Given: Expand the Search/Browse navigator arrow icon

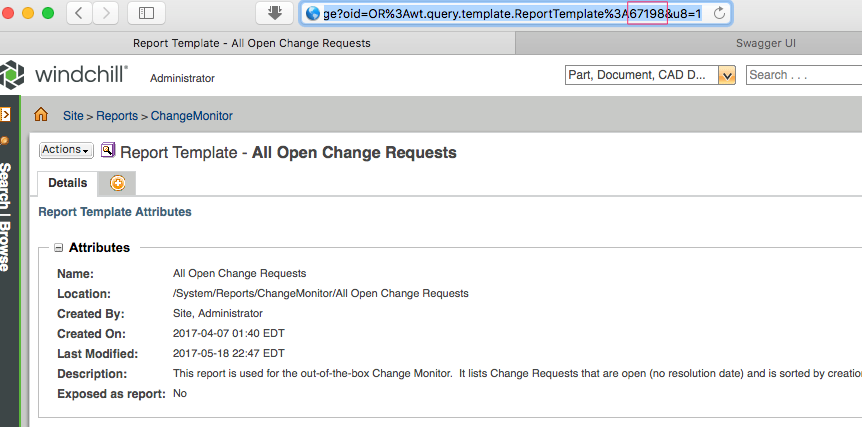Looking at the screenshot, I should pyautogui.click(x=5, y=114).
